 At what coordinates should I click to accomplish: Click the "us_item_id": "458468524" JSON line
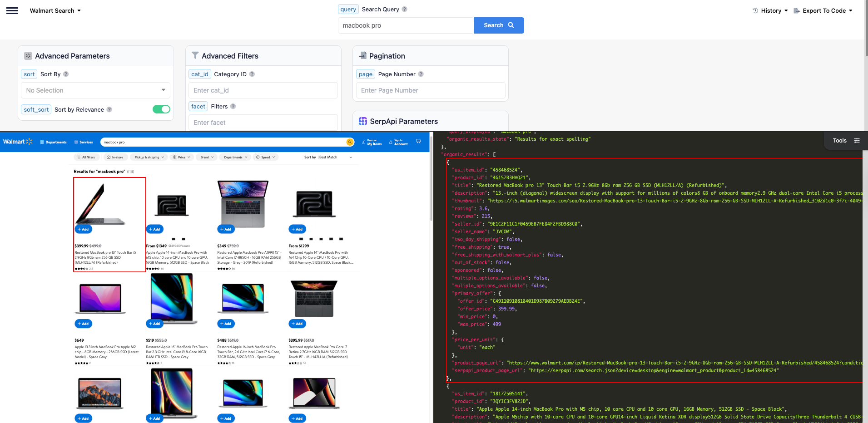pyautogui.click(x=487, y=170)
